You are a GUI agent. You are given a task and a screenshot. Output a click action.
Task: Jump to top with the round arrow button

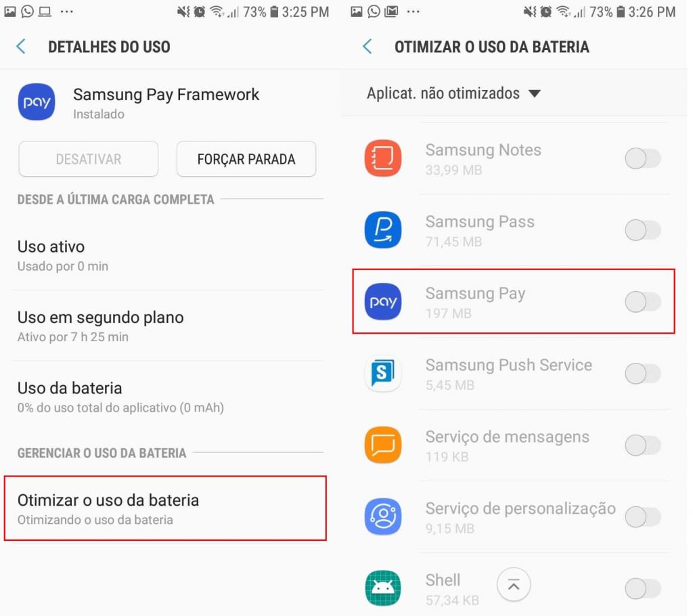[x=514, y=586]
